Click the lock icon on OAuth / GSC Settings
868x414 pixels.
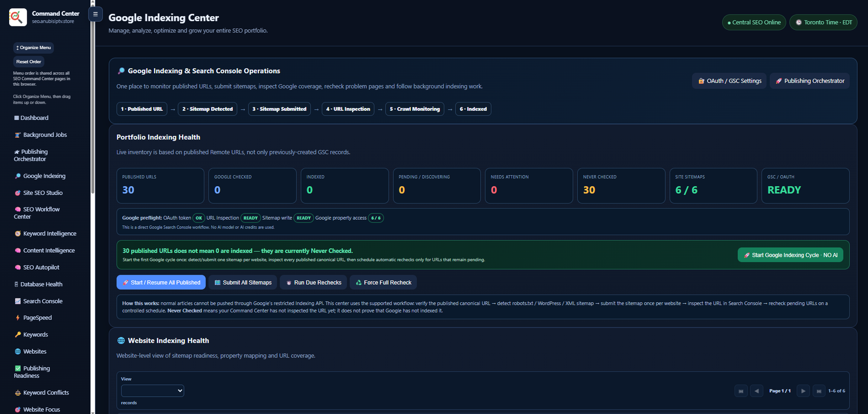click(701, 81)
